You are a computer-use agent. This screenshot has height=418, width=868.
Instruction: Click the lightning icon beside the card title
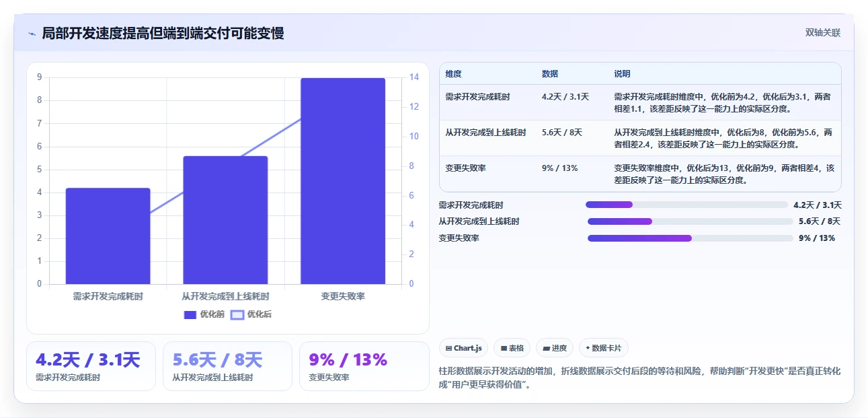pyautogui.click(x=32, y=34)
